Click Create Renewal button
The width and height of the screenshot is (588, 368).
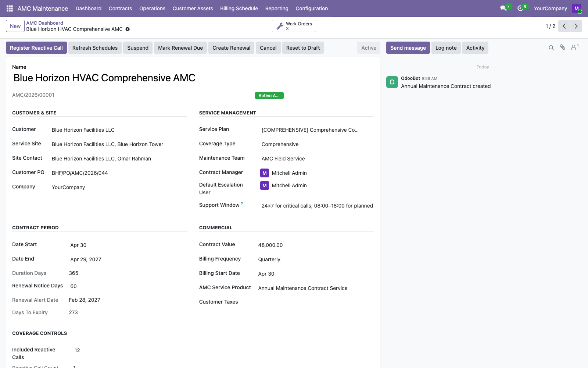[x=231, y=48]
